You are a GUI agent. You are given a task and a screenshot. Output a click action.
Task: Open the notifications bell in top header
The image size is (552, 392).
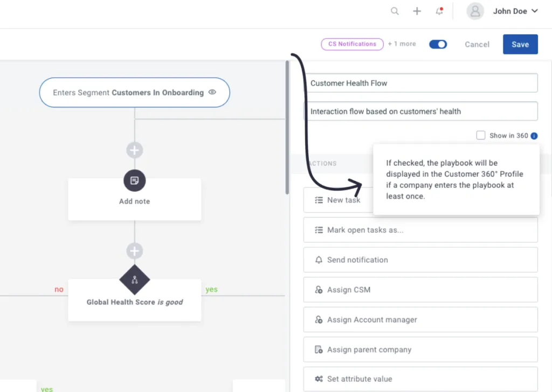click(x=439, y=11)
